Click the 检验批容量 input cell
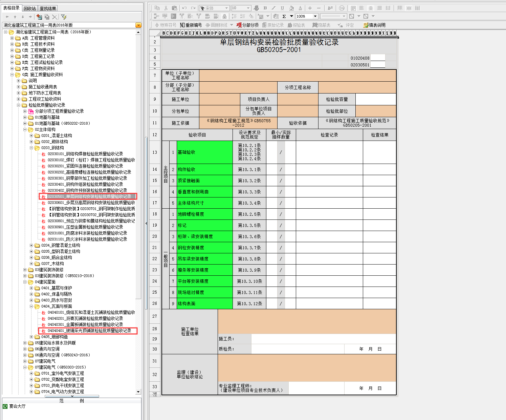The image size is (506, 420). click(x=376, y=99)
